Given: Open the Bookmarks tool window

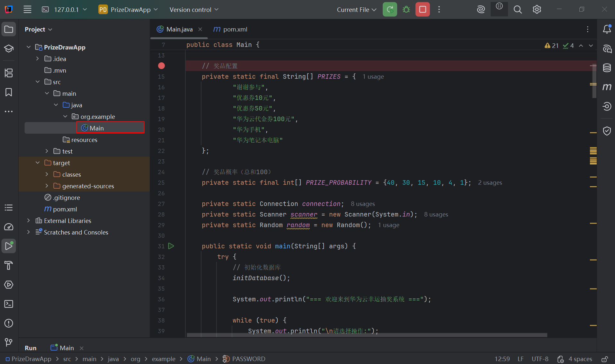Looking at the screenshot, I should pyautogui.click(x=9, y=93).
